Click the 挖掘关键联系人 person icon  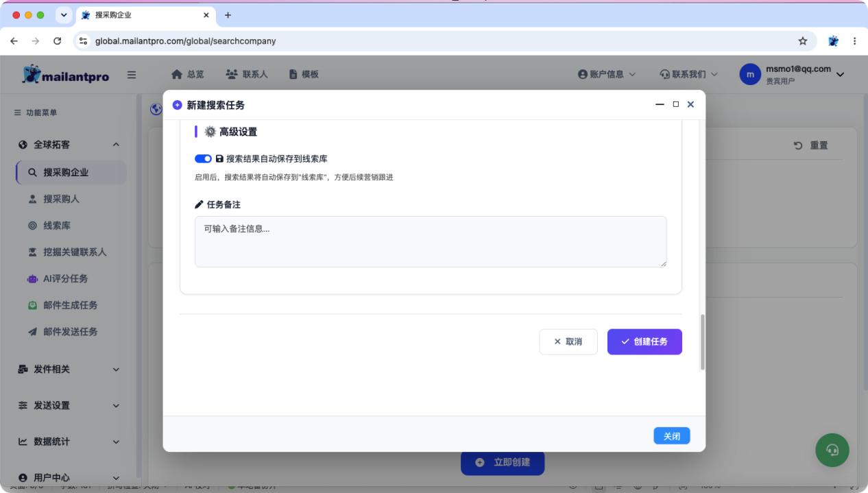pyautogui.click(x=32, y=252)
